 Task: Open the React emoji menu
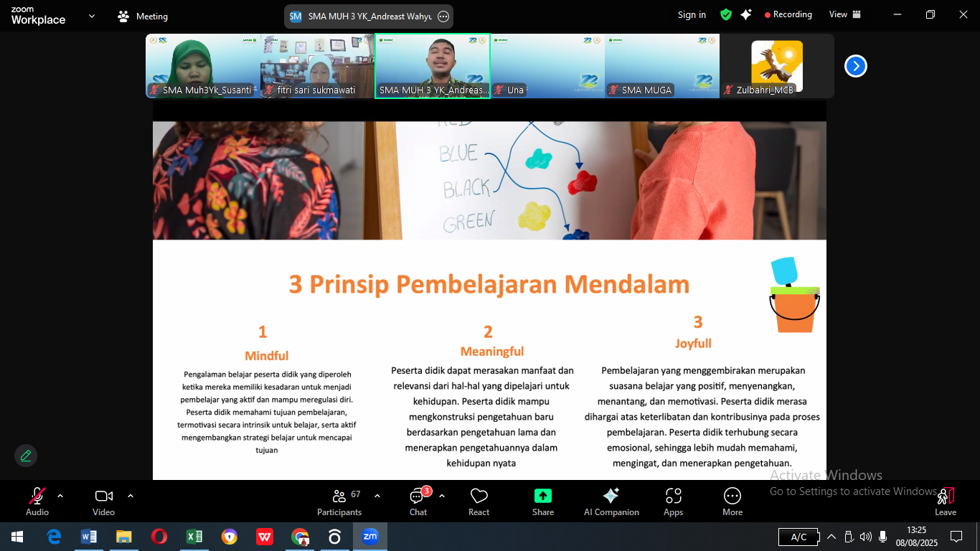[479, 501]
